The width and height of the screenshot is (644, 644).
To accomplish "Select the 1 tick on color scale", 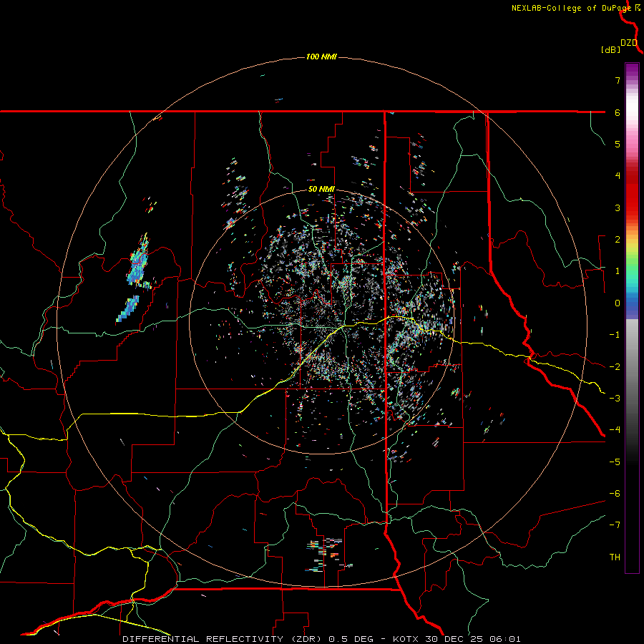I will tap(618, 271).
